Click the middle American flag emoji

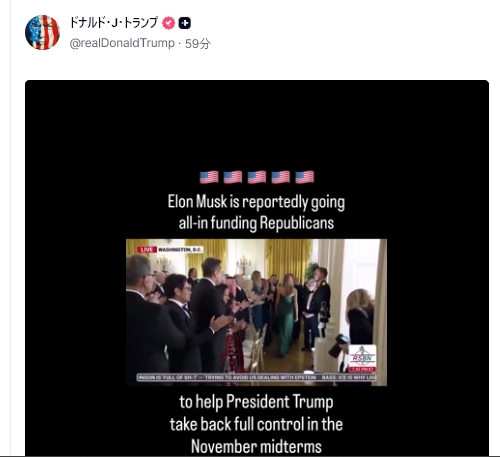257,177
